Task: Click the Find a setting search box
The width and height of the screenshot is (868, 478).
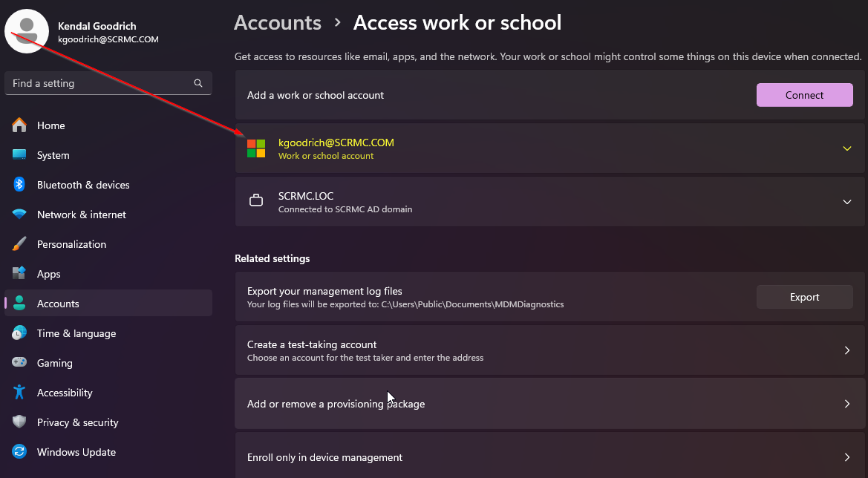Action: [x=100, y=83]
